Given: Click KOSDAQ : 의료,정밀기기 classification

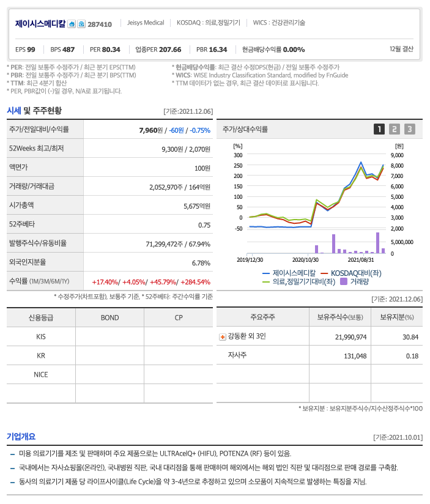Looking at the screenshot, I should (x=208, y=23).
